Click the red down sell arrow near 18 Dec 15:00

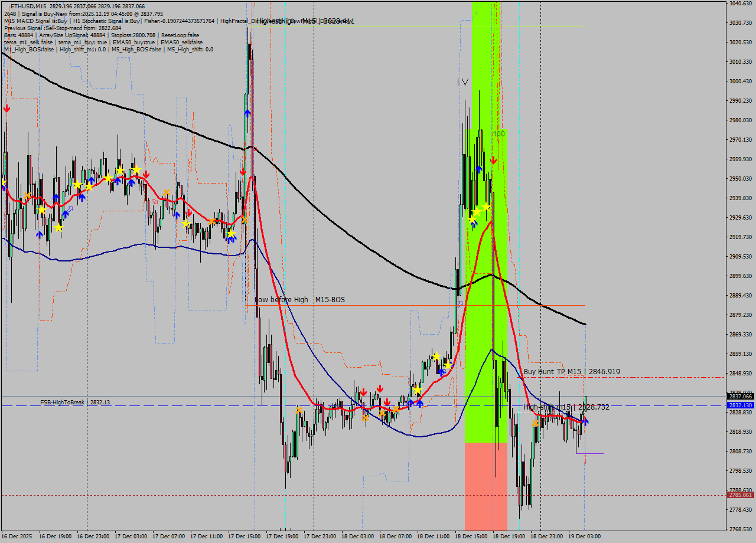pos(494,159)
